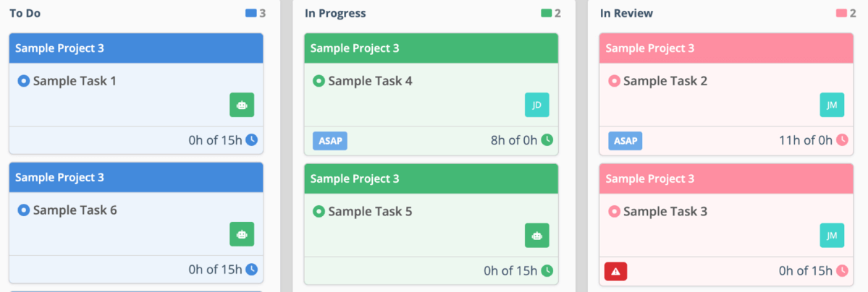Screen dimensions: 868x292
Task: Toggle the status circle of Sample Task 1
Action: click(x=23, y=81)
